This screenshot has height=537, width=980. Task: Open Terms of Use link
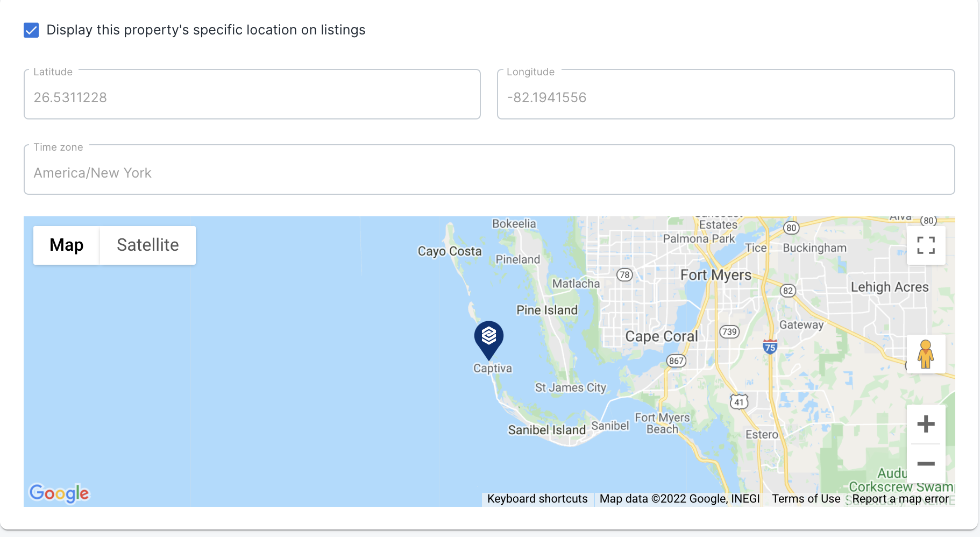pos(806,499)
